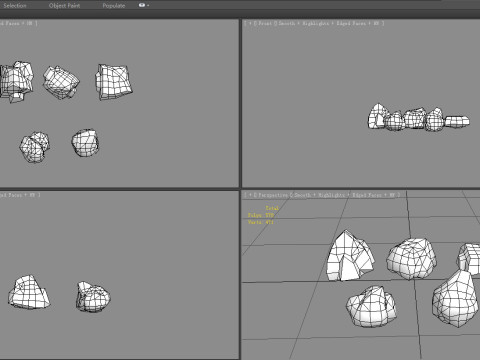Select the large egg-shaped rock in Perspective view
This screenshot has height=360, width=480.
(x=456, y=299)
